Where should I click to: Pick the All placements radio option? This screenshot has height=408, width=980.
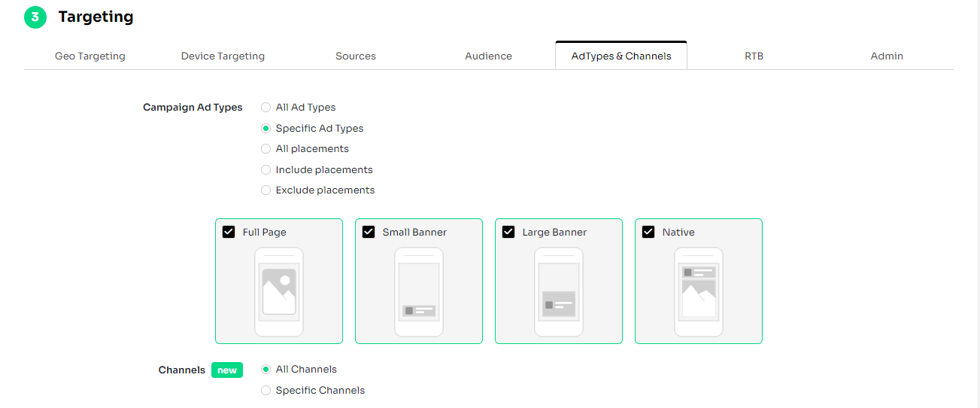(265, 149)
